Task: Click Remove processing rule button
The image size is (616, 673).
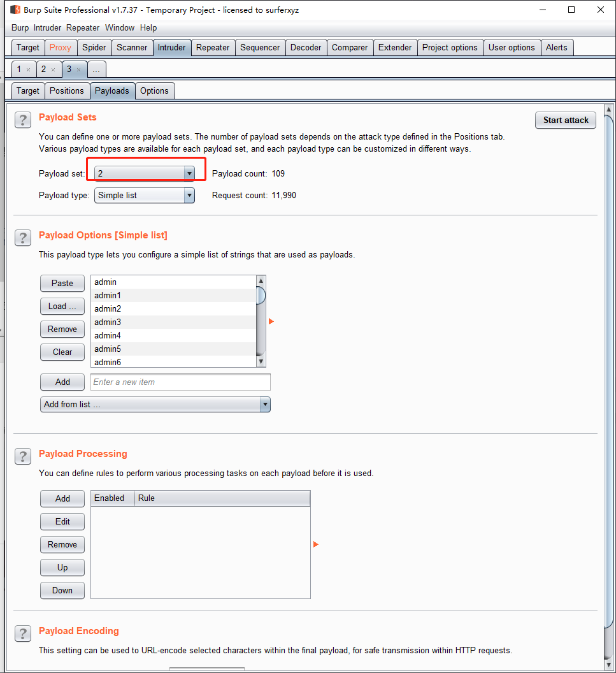Action: click(x=62, y=545)
